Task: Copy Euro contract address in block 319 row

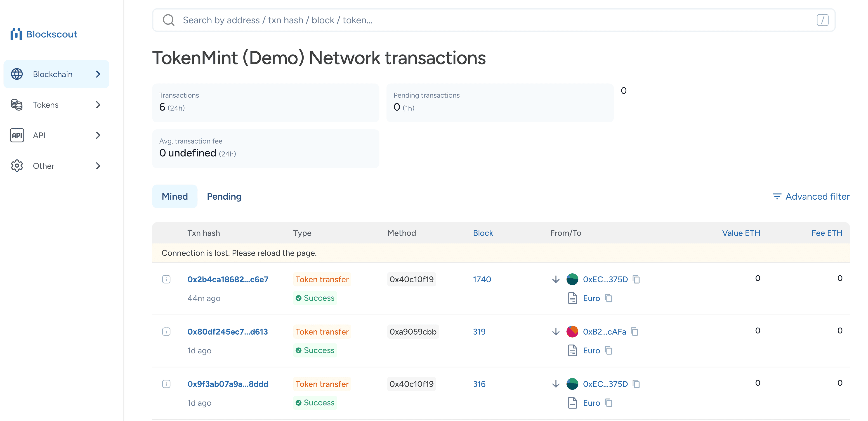Action: (x=609, y=350)
